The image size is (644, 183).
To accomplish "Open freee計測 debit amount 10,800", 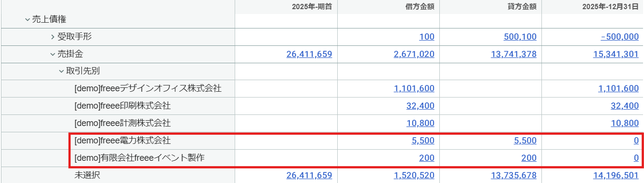I will (x=420, y=123).
